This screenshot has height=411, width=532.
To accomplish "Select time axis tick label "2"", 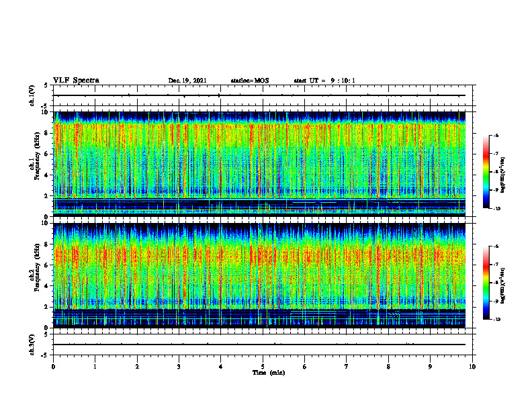I will [137, 367].
